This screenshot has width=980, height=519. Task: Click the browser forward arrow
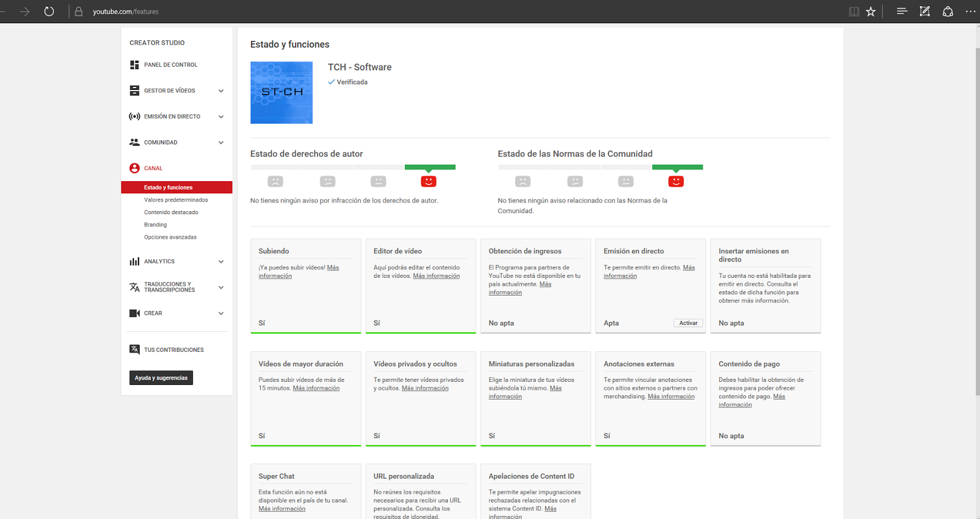[24, 12]
